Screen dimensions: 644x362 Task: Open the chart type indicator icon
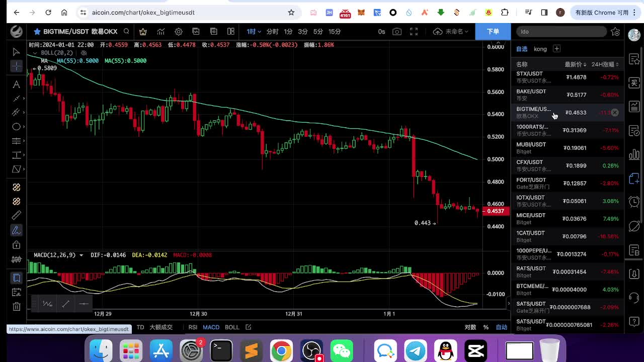click(x=161, y=32)
